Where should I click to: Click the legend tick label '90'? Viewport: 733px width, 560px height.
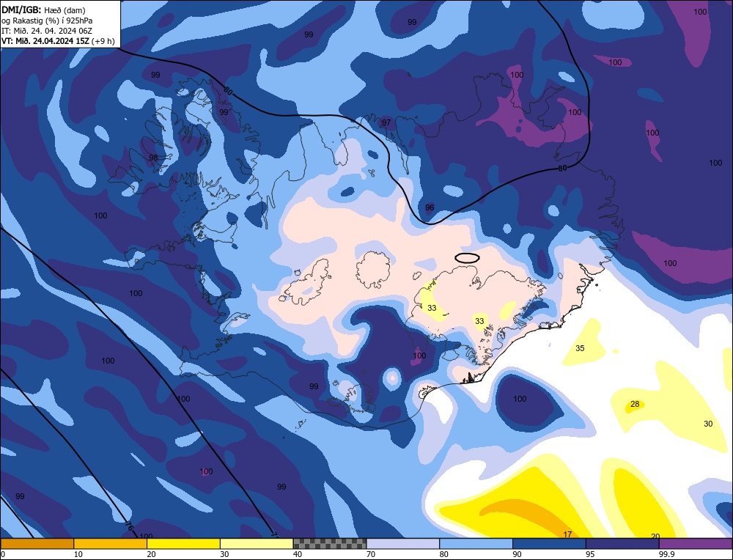(x=517, y=554)
